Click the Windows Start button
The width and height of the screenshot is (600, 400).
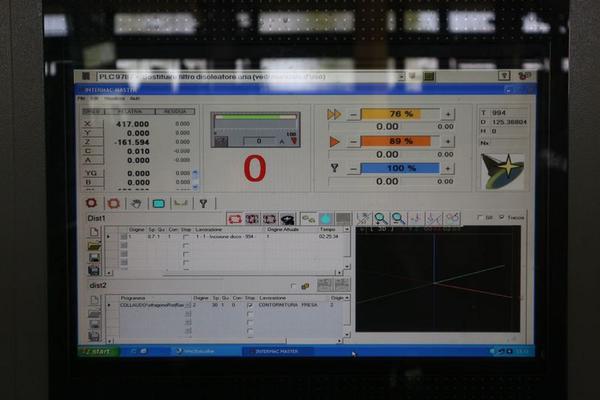pos(98,351)
